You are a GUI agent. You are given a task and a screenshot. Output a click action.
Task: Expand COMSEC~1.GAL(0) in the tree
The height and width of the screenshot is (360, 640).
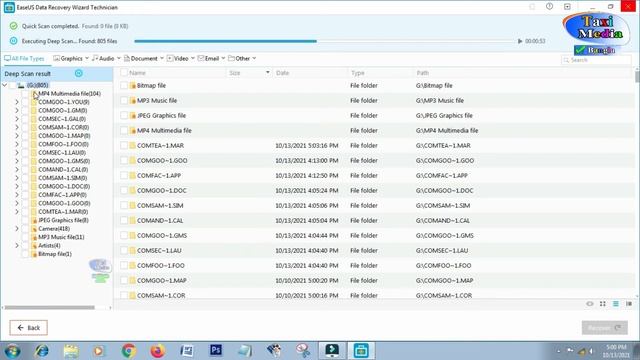17,119
